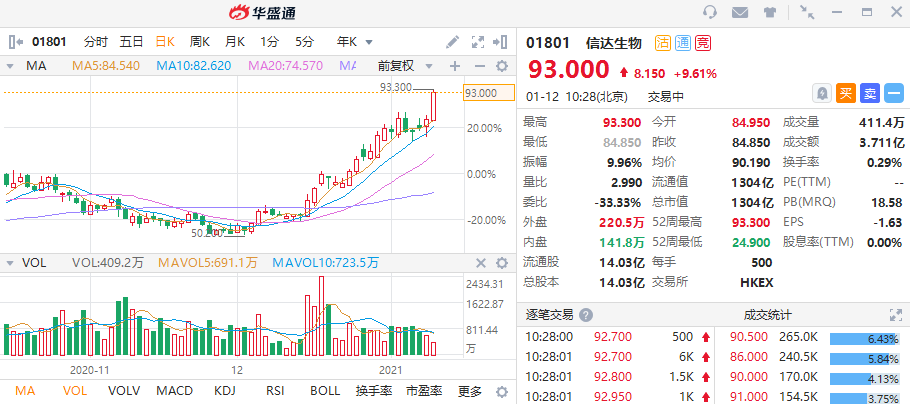Click the MA5:84.540 label

coord(106,66)
